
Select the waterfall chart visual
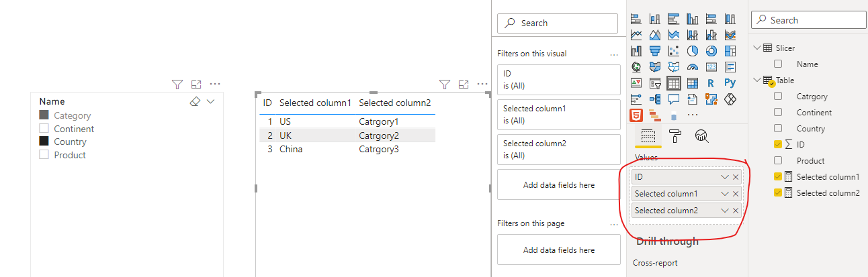636,51
